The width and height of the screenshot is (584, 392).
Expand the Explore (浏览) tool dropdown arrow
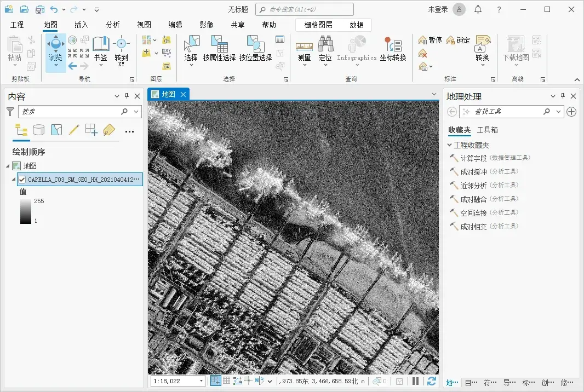55,65
